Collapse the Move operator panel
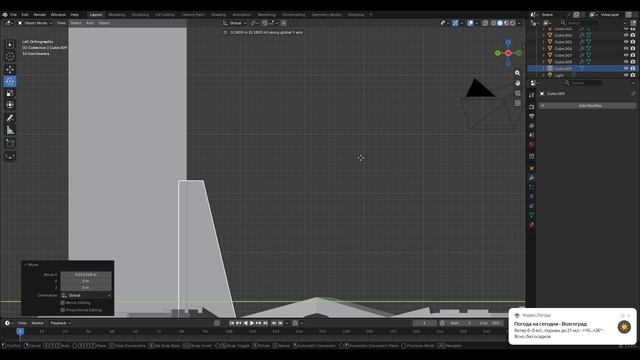640x360 pixels. [x=25, y=265]
